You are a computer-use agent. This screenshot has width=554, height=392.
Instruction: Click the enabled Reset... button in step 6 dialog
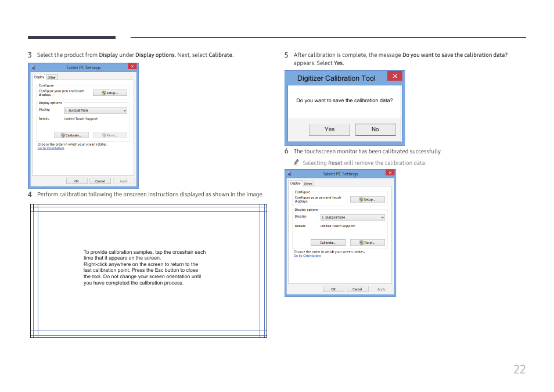368,243
